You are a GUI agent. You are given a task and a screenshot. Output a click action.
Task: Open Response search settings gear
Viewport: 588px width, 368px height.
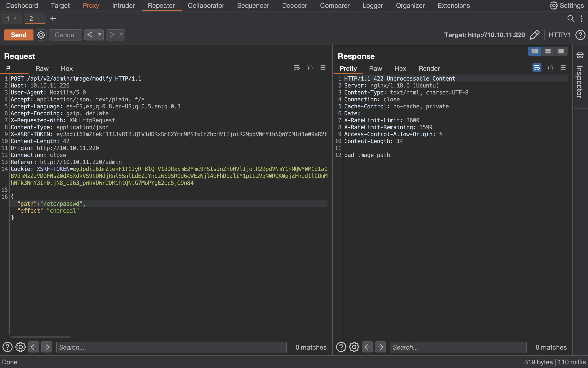(x=354, y=347)
